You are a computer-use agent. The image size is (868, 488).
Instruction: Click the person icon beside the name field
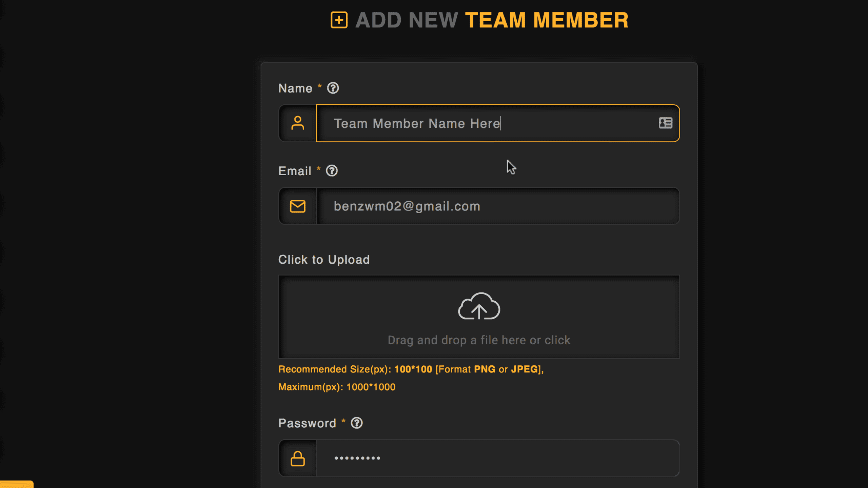298,123
